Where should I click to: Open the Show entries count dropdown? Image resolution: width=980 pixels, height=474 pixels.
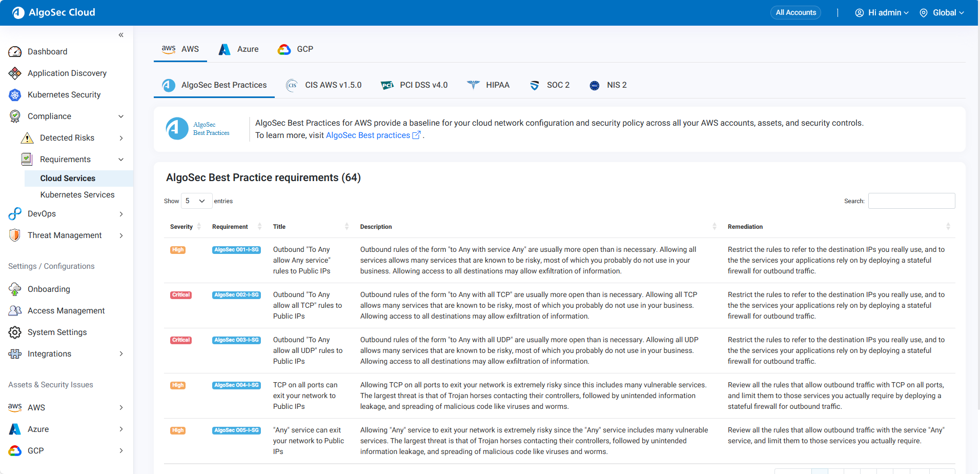pos(196,201)
